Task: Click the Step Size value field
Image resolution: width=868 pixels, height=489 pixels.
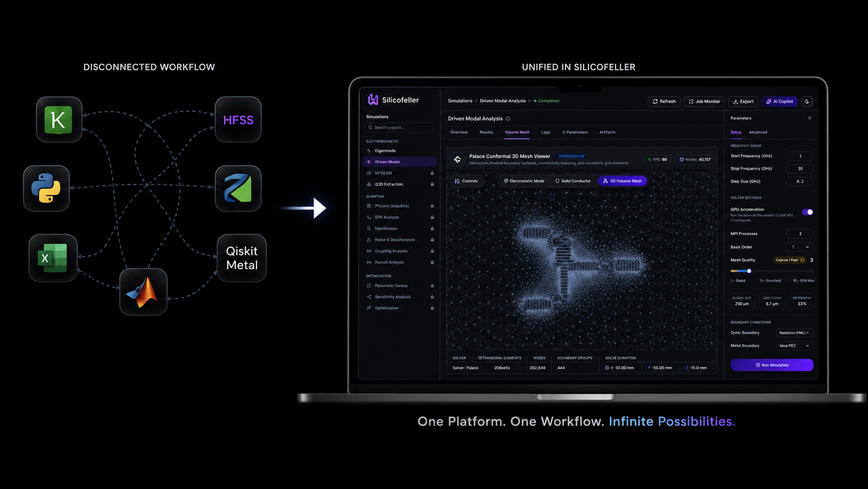Action: [x=799, y=181]
